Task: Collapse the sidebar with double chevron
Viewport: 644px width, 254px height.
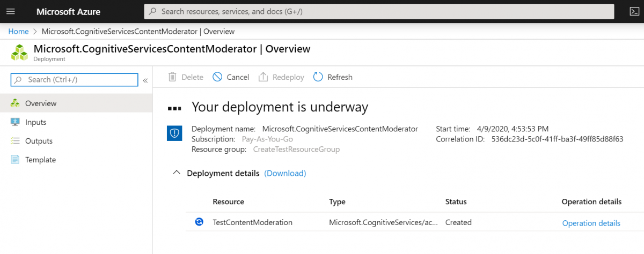Action: pos(145,80)
